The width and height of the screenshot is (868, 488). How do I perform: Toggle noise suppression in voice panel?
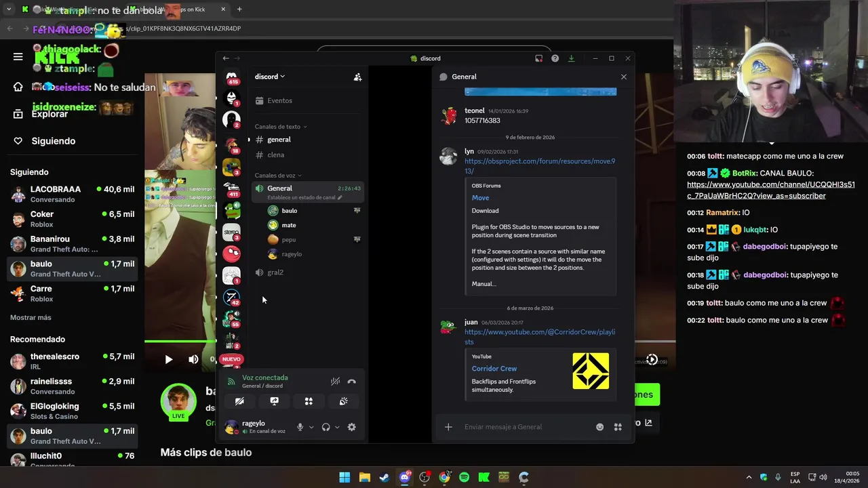tap(335, 382)
